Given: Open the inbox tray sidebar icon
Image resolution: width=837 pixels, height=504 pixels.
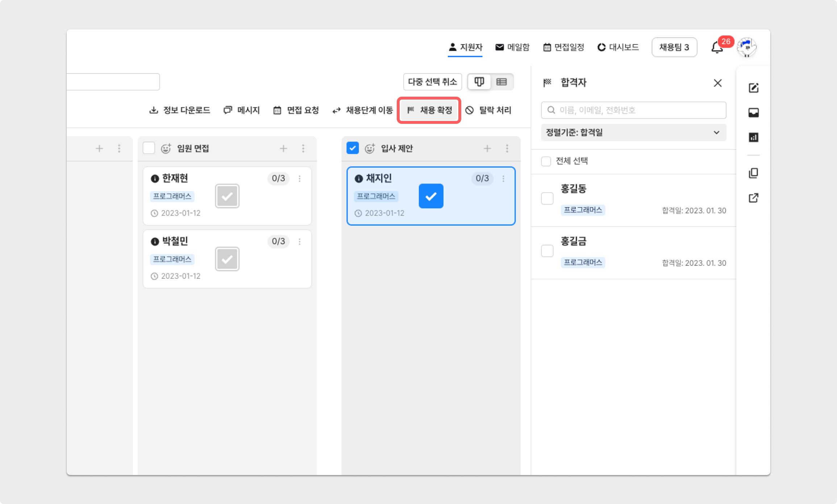Looking at the screenshot, I should coord(753,113).
